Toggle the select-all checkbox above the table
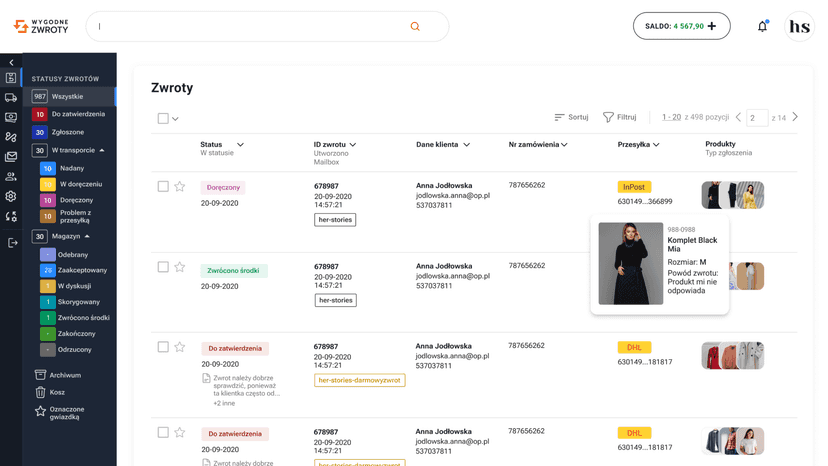 (163, 118)
